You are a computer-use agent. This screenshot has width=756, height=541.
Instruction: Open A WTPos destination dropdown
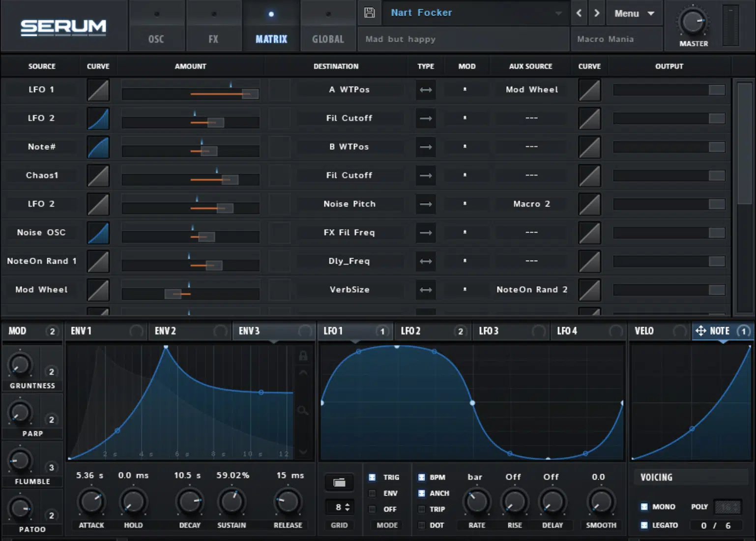[x=349, y=90]
